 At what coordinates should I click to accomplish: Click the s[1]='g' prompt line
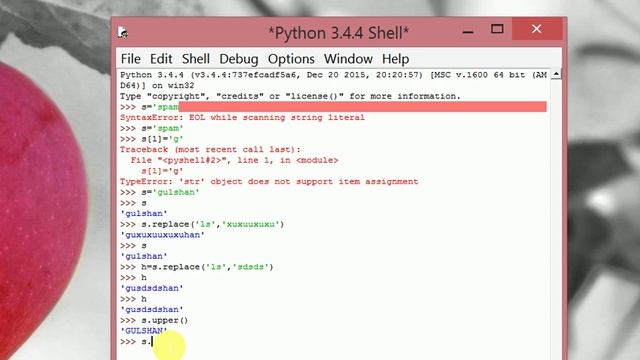[x=151, y=139]
